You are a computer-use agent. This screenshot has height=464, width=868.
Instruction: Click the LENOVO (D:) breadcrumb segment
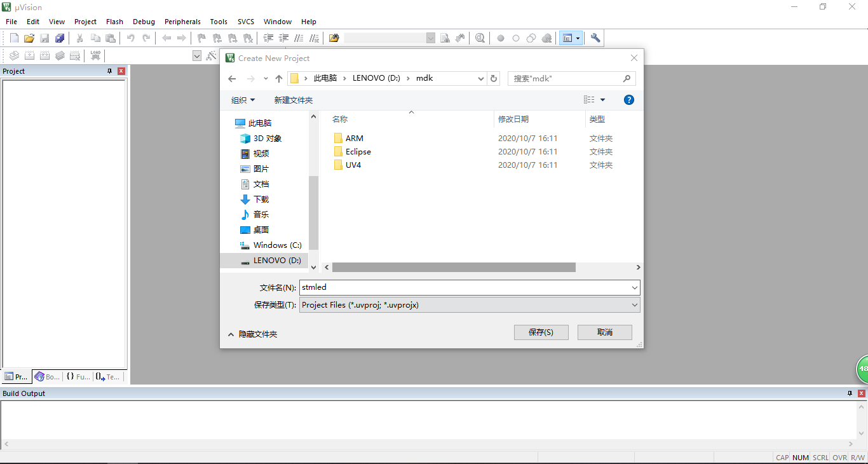pos(376,78)
